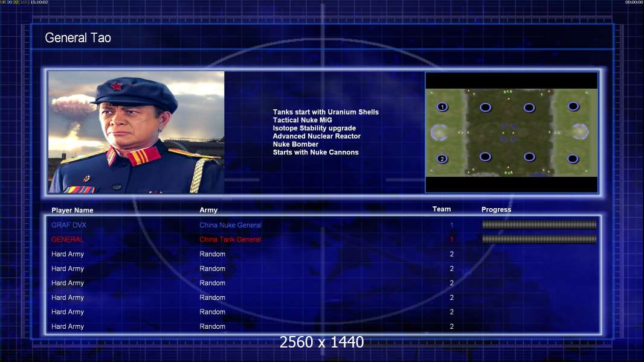The height and width of the screenshot is (362, 644).
Task: Click the Progress column header
Action: click(496, 209)
